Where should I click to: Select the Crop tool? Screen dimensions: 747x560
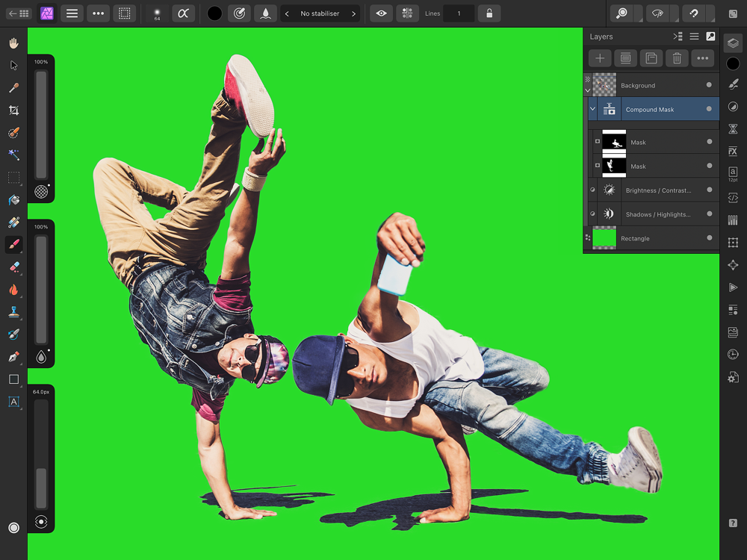pyautogui.click(x=13, y=111)
